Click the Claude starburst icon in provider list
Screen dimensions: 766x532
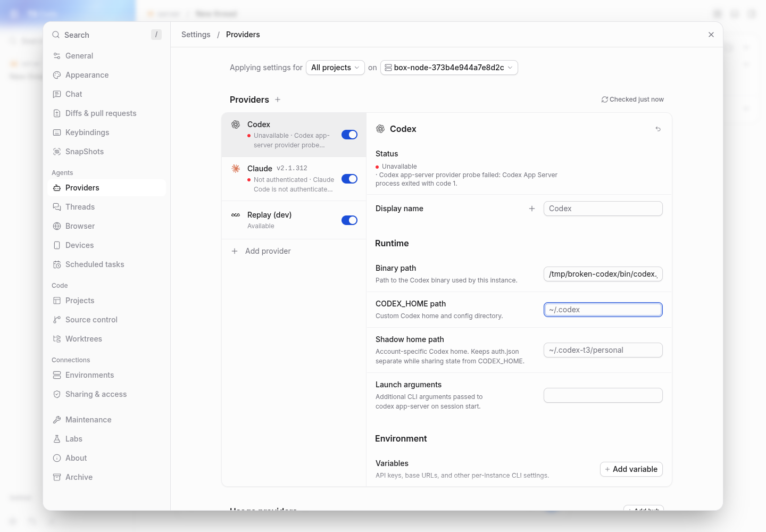236,169
